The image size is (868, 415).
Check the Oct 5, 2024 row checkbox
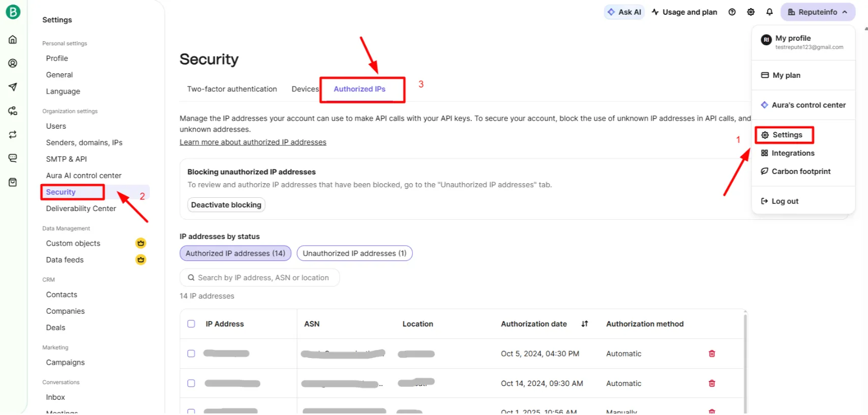[x=191, y=353]
